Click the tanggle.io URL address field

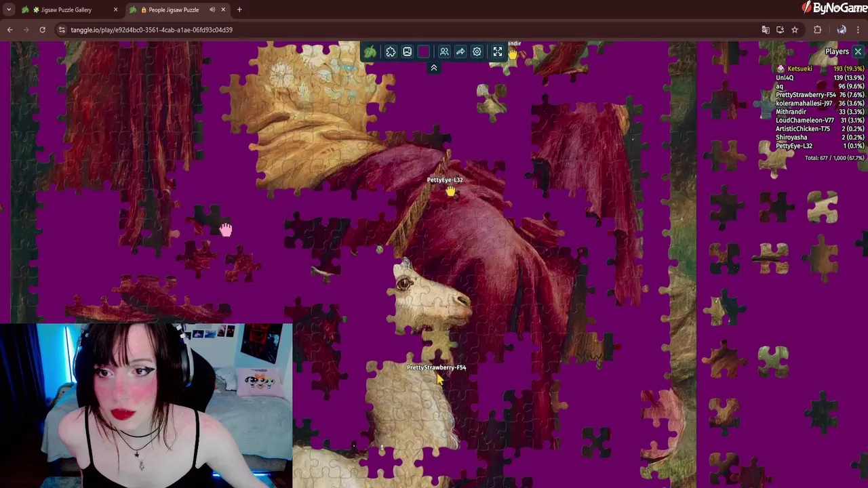click(x=152, y=30)
